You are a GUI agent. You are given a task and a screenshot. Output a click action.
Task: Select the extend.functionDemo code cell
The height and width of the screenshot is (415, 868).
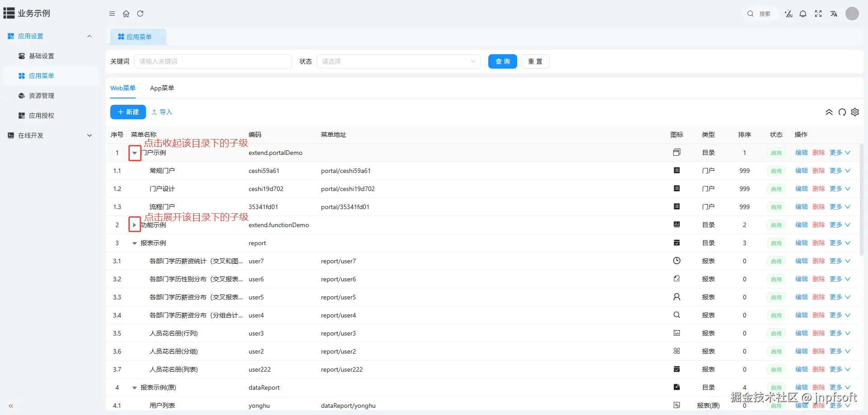(x=278, y=225)
